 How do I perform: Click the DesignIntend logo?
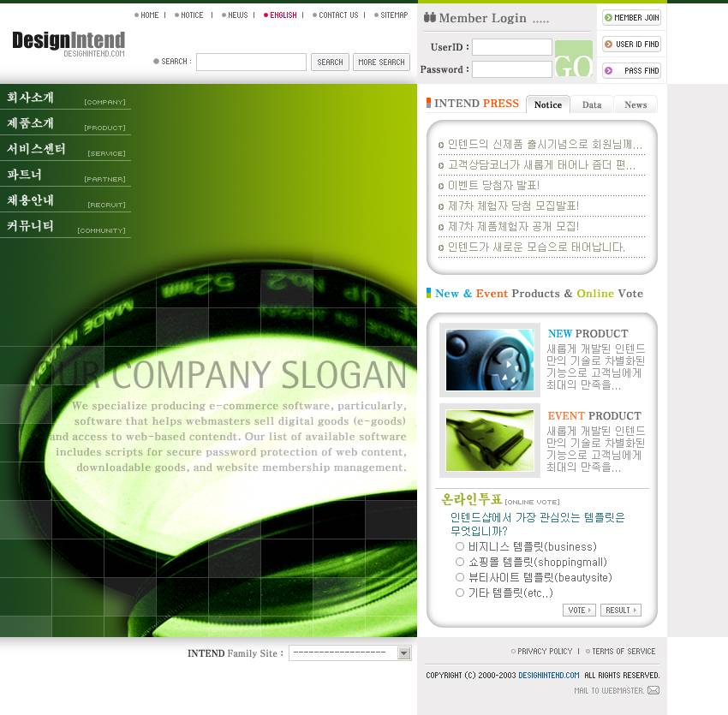pyautogui.click(x=69, y=43)
